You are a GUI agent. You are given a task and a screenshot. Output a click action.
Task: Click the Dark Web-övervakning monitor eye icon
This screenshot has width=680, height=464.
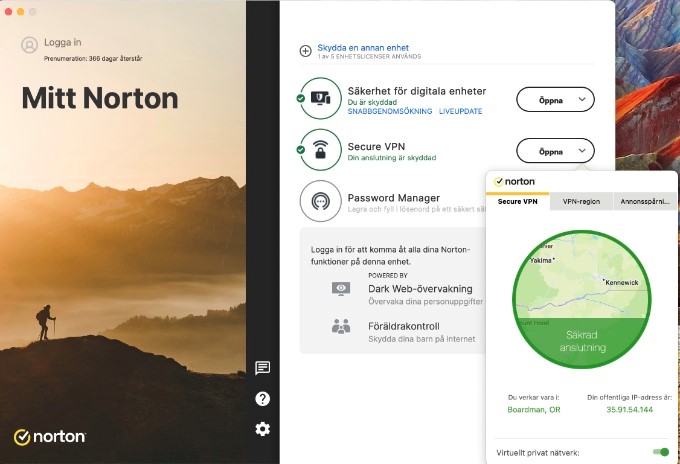point(341,289)
